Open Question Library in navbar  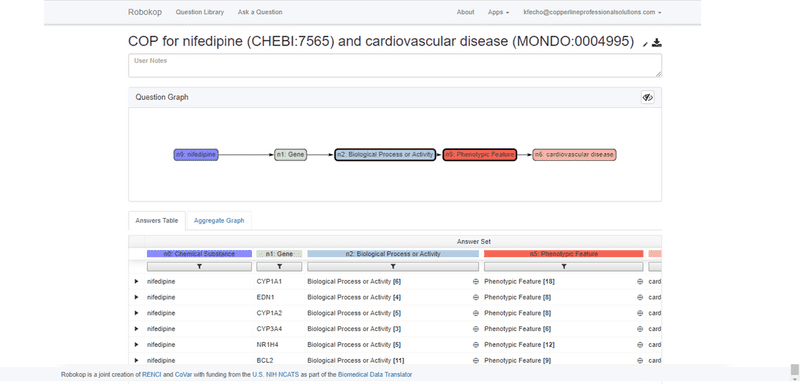[199, 12]
